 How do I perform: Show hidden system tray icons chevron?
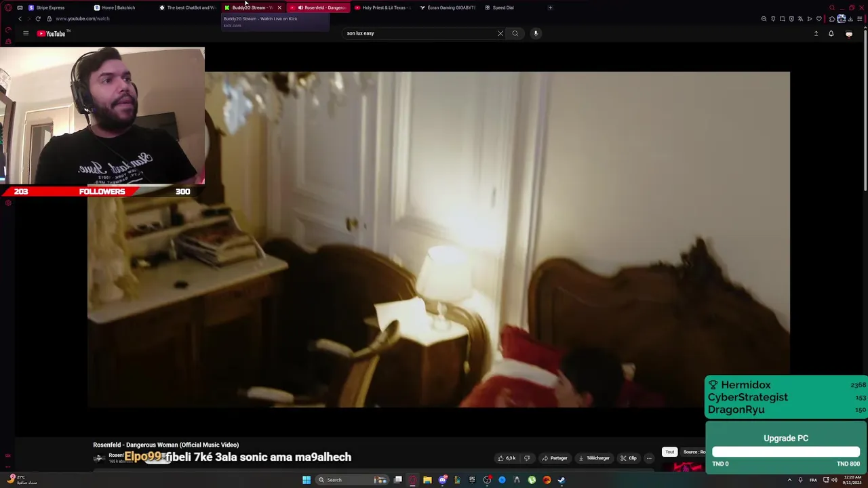tap(789, 480)
